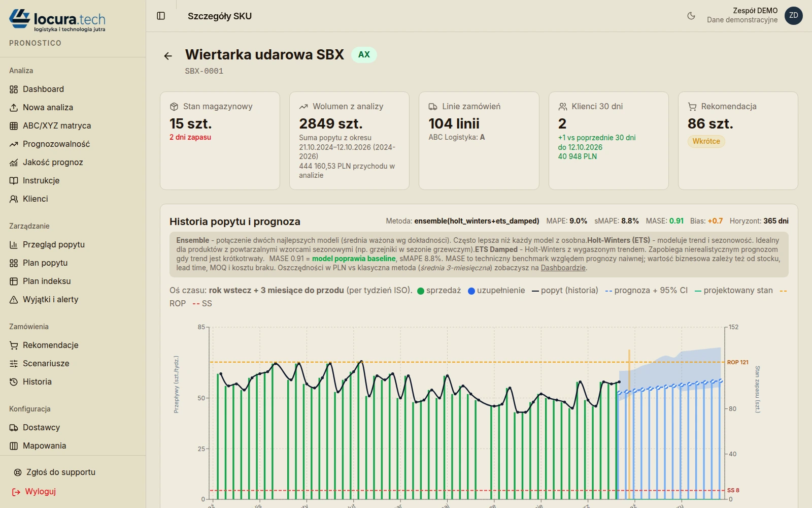The height and width of the screenshot is (508, 812).
Task: Click the Linie zamówień truck icon
Action: pyautogui.click(x=433, y=107)
